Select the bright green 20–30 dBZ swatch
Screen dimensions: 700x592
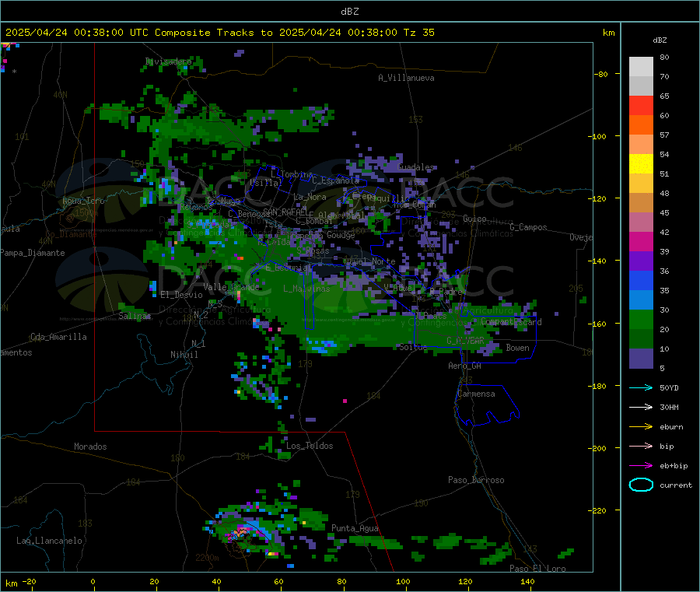tap(641, 320)
